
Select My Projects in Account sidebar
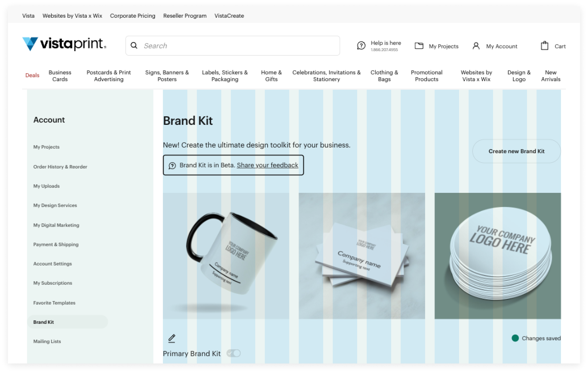click(x=46, y=147)
